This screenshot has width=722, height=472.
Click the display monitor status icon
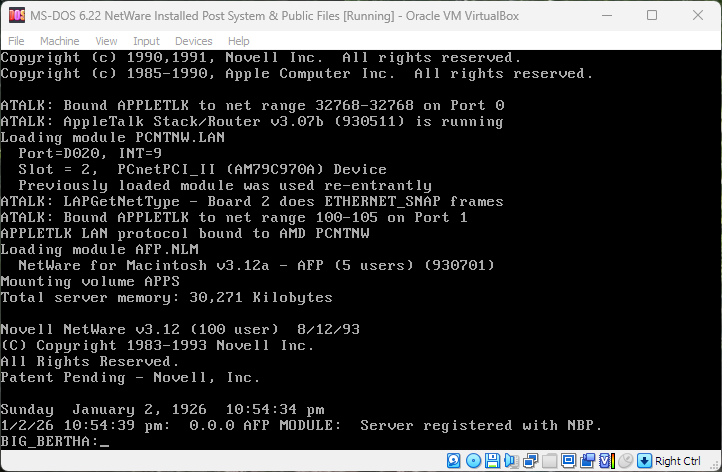[568, 461]
